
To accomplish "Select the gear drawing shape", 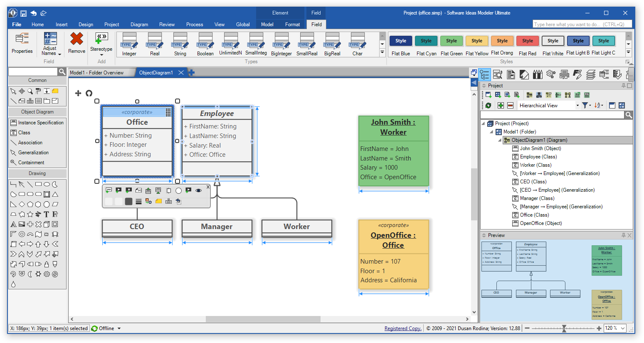I will [x=47, y=274].
